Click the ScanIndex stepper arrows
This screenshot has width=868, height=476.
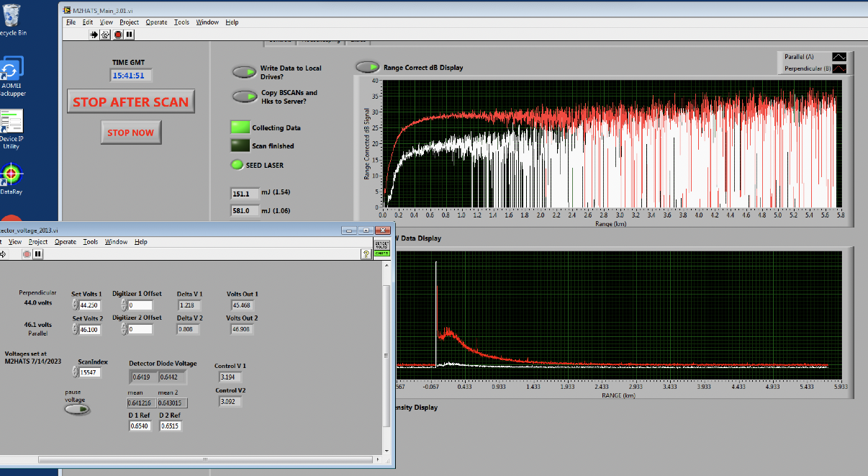(75, 372)
